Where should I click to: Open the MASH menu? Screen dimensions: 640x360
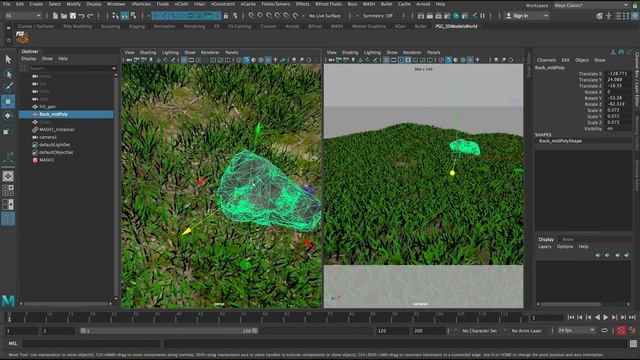[369, 4]
